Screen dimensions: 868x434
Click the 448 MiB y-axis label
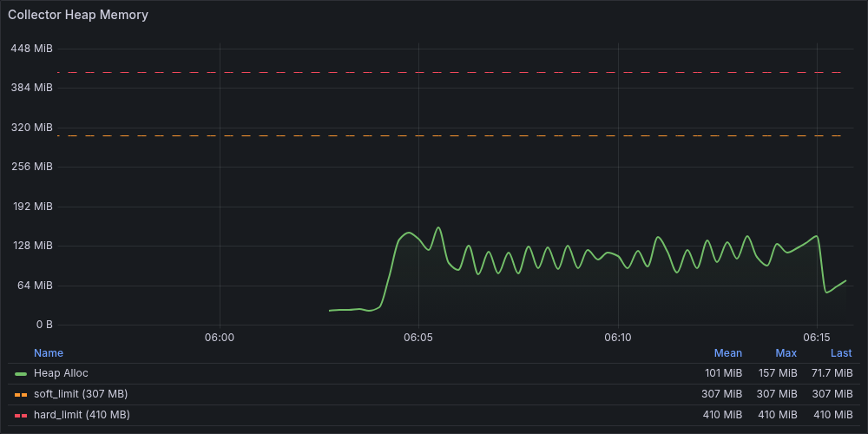[32, 48]
